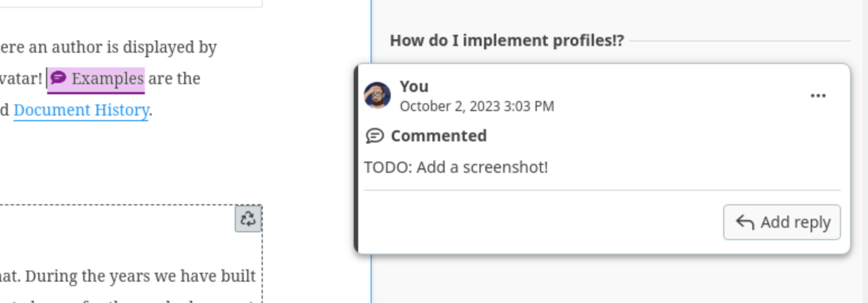Click the speech bubble icon next to Commented
The image size is (868, 303).
pos(374,136)
